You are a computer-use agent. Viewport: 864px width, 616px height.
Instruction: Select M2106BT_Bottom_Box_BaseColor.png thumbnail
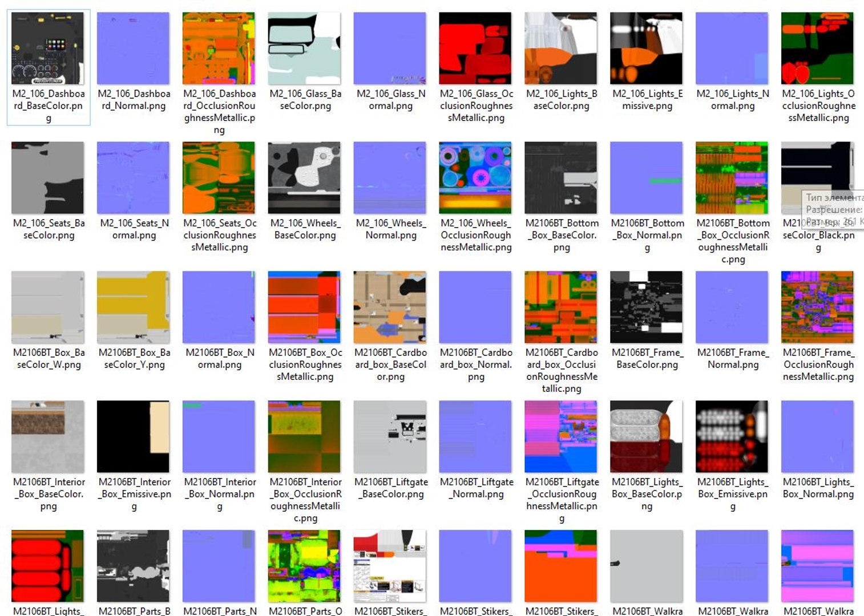click(561, 178)
